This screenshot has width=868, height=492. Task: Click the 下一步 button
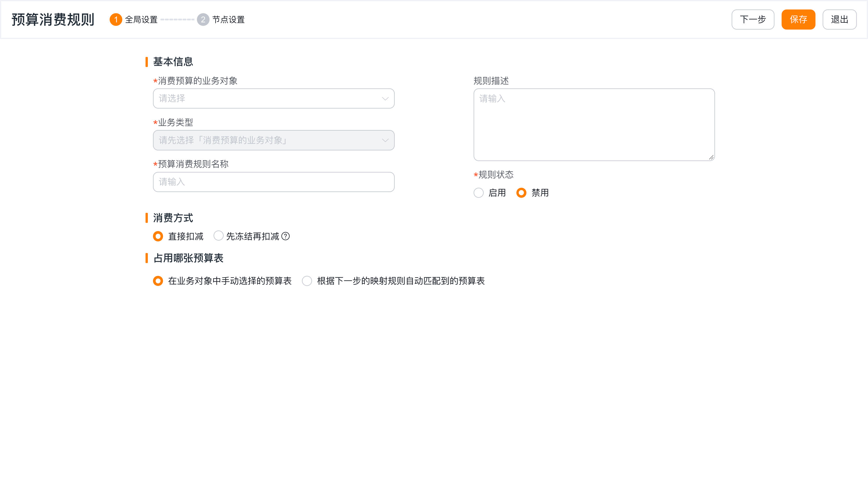coord(753,20)
